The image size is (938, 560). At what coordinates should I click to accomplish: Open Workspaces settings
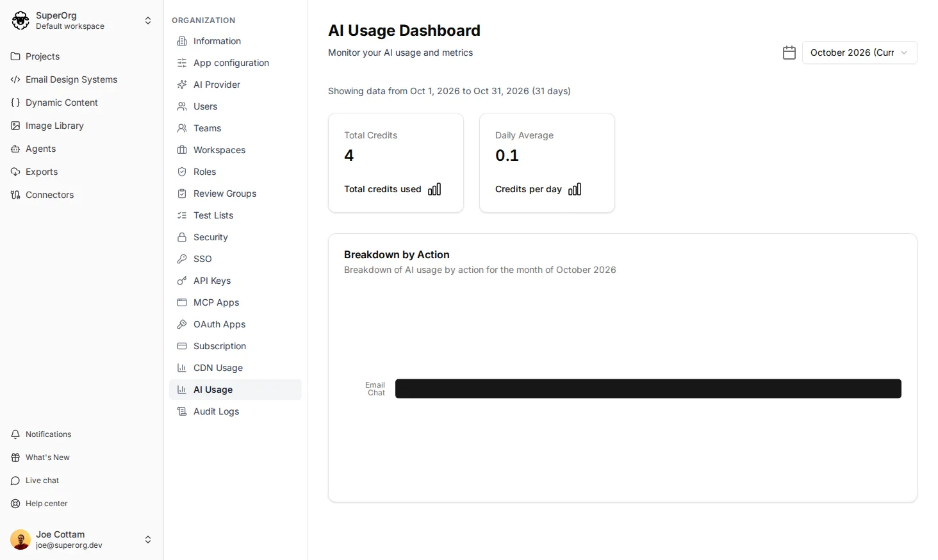pos(235,150)
